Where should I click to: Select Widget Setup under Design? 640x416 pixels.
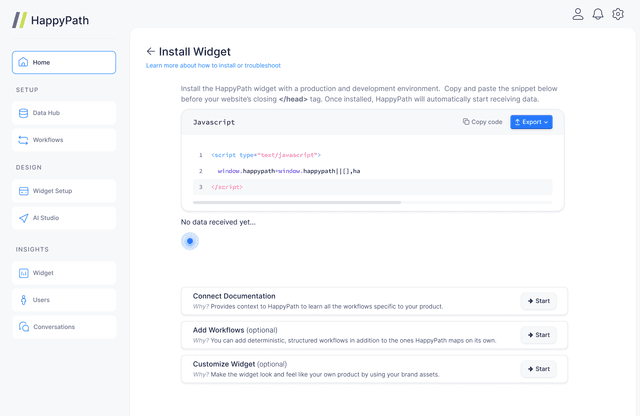(64, 191)
